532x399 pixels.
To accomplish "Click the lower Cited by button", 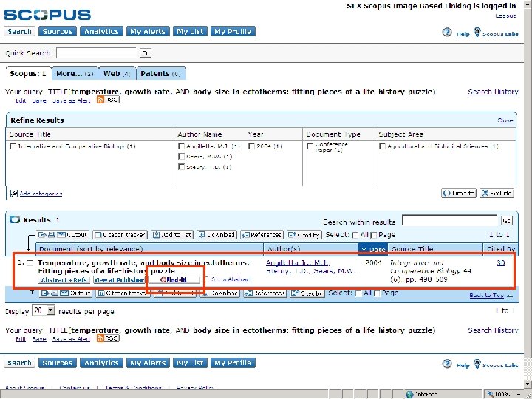I will (x=307, y=293).
